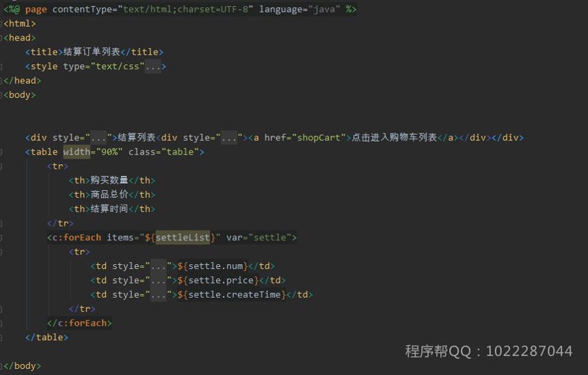Collapse the table tag fold marker
Screen dimensions: 588x375
point(1,152)
